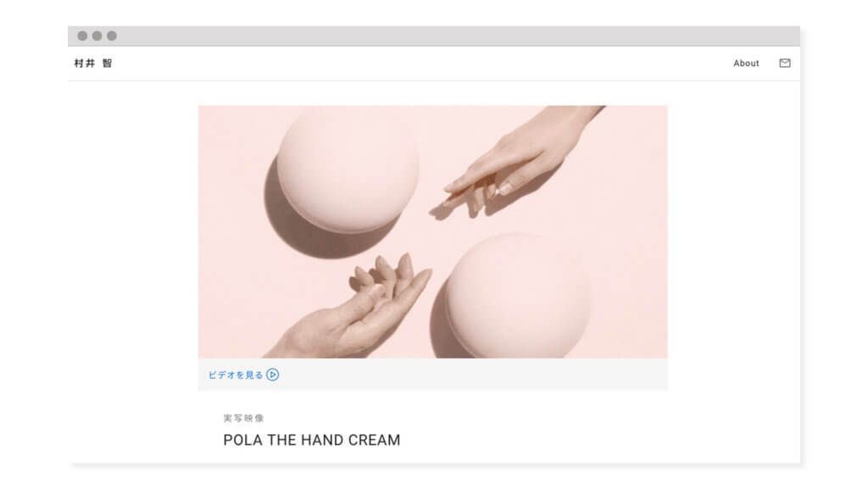Click the gray browser title bar
Screen dimensions: 868x489
coord(433,36)
